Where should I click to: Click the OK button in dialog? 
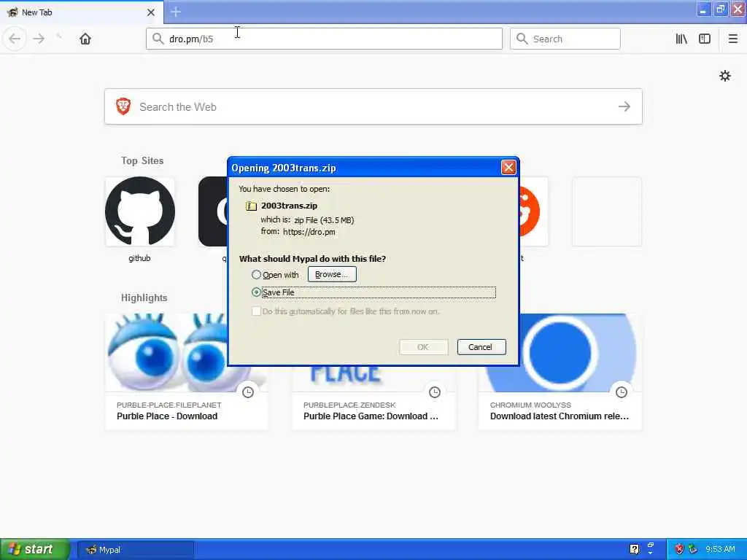tap(423, 347)
